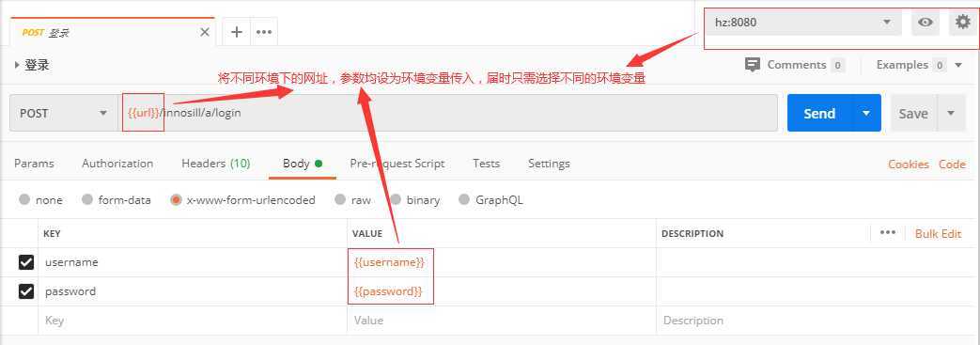This screenshot has width=980, height=345.
Task: Click the KEY column header
Action: [52, 233]
